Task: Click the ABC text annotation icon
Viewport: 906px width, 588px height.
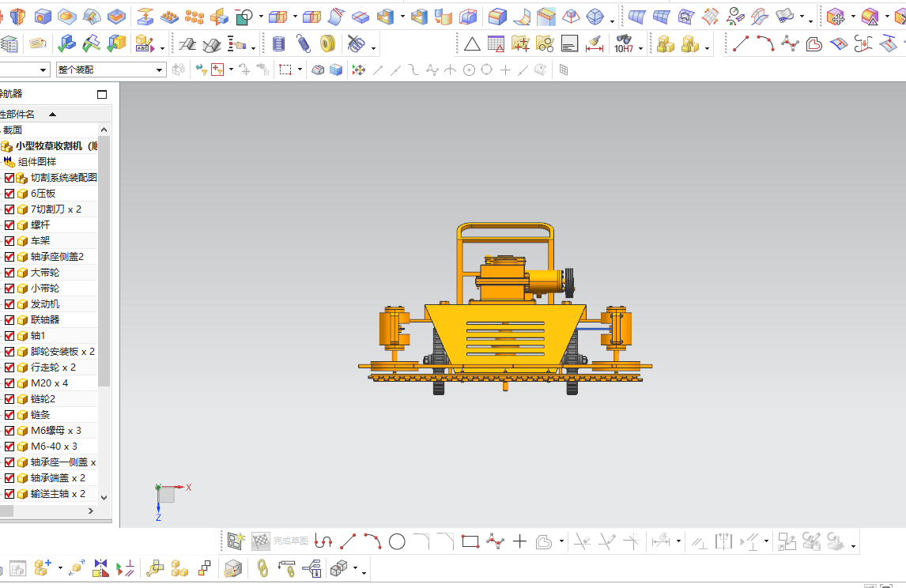Action: 143,44
